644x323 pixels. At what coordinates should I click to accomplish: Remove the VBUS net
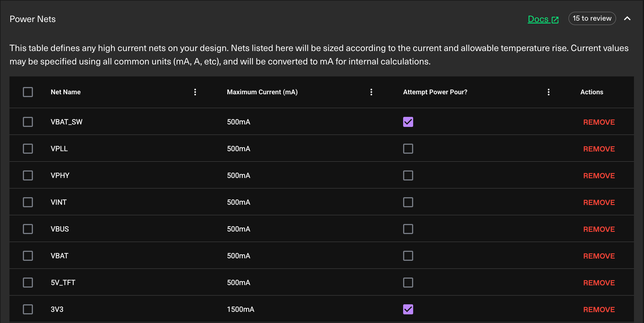point(599,229)
